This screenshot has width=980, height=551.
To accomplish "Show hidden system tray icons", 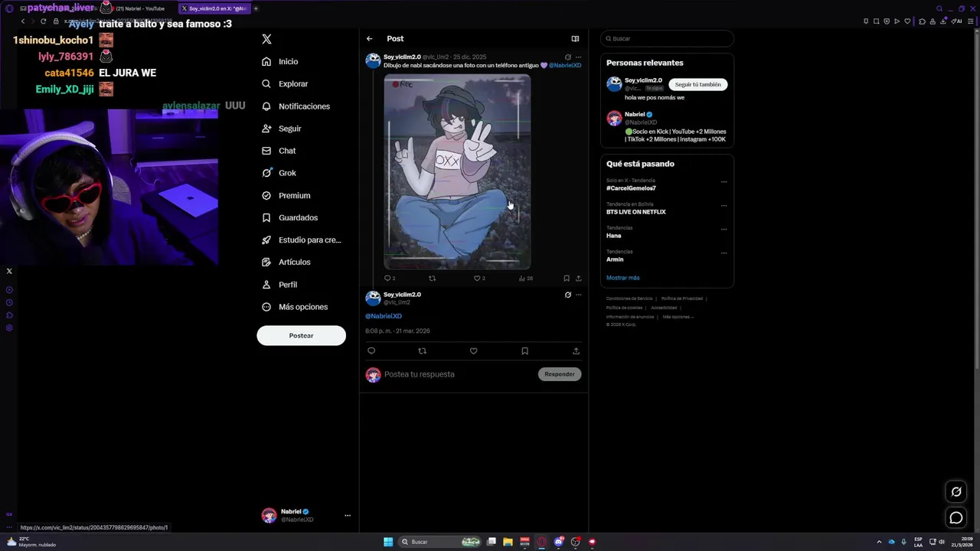I will (x=879, y=542).
